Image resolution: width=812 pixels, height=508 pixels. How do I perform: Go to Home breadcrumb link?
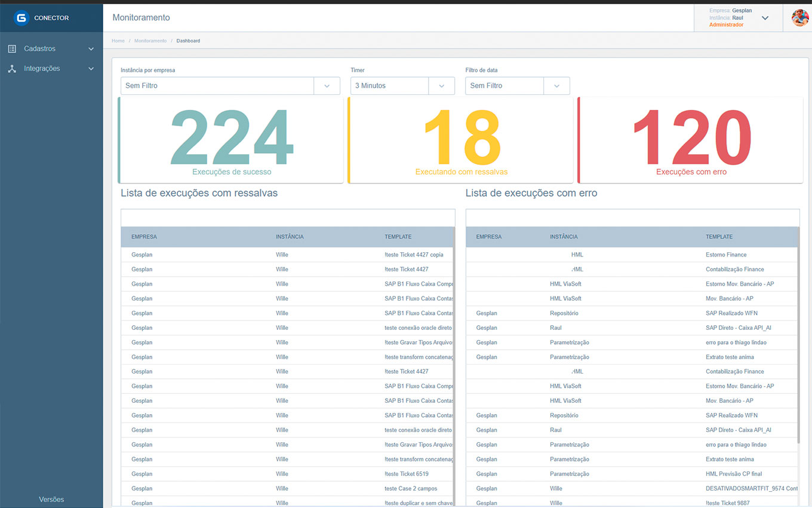pyautogui.click(x=118, y=41)
